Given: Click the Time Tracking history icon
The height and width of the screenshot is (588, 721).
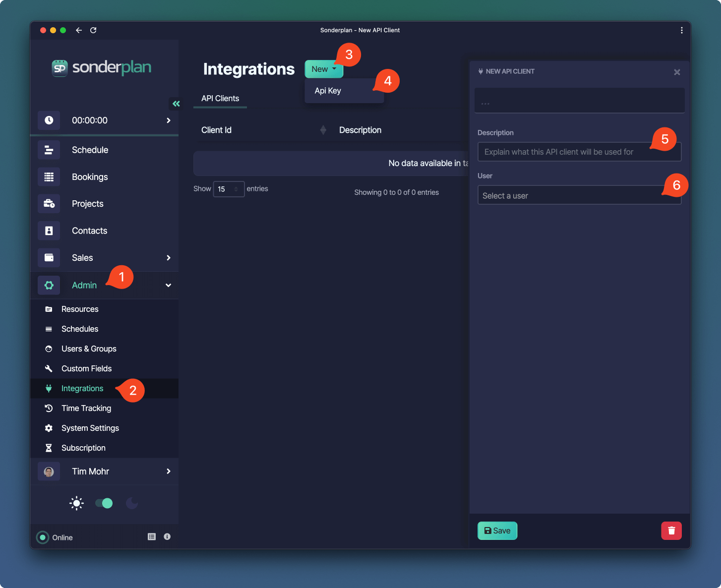Looking at the screenshot, I should click(x=49, y=408).
